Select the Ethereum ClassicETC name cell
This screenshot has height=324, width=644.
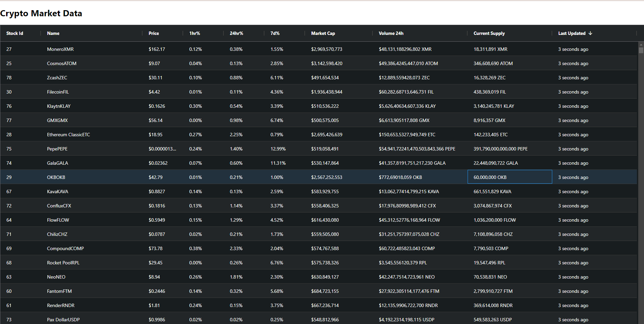(92, 135)
